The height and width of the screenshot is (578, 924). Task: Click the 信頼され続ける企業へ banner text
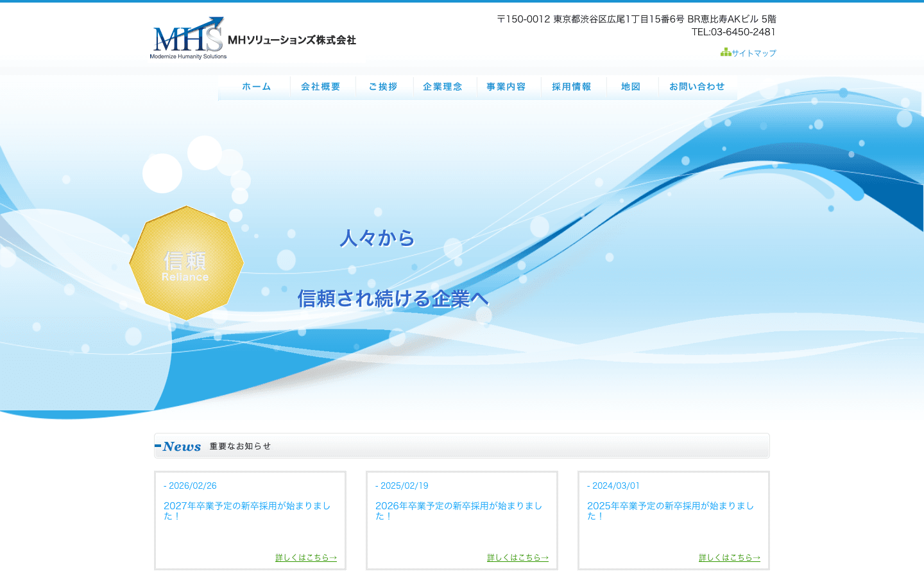pos(393,299)
